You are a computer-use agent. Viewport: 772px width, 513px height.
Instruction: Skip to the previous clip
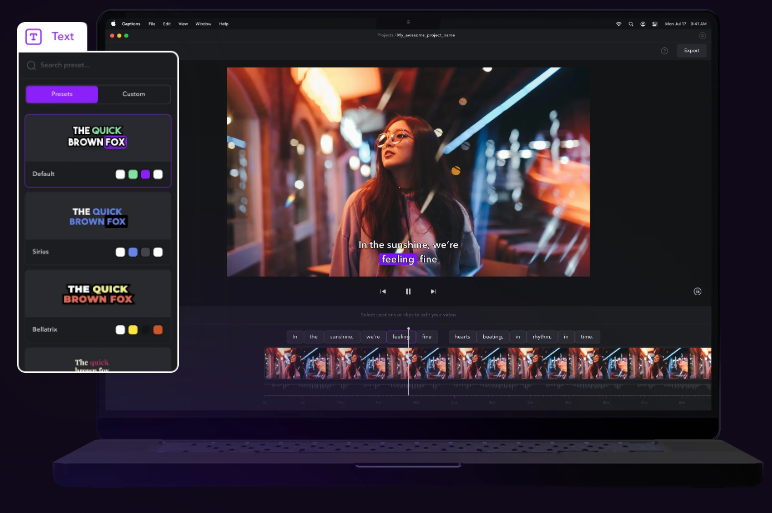coord(383,291)
